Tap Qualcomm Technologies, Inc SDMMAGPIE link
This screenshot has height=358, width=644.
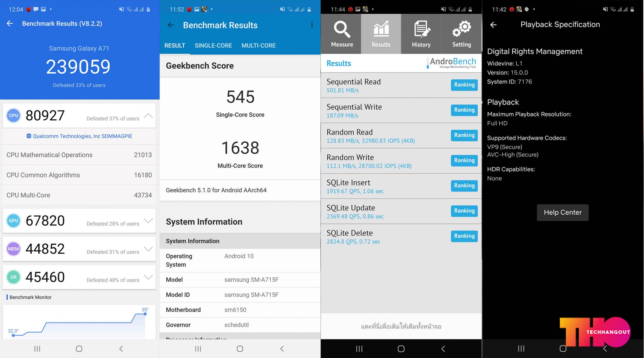(x=82, y=136)
